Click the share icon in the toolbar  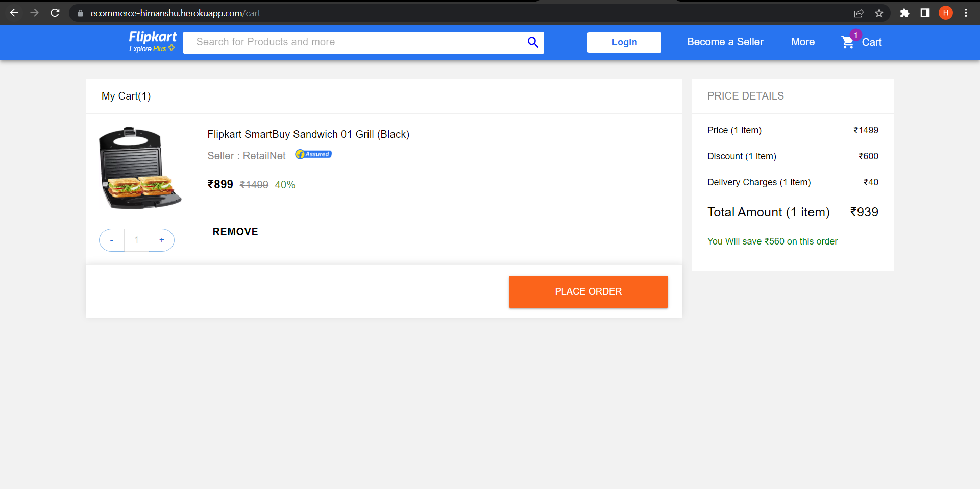pyautogui.click(x=860, y=13)
